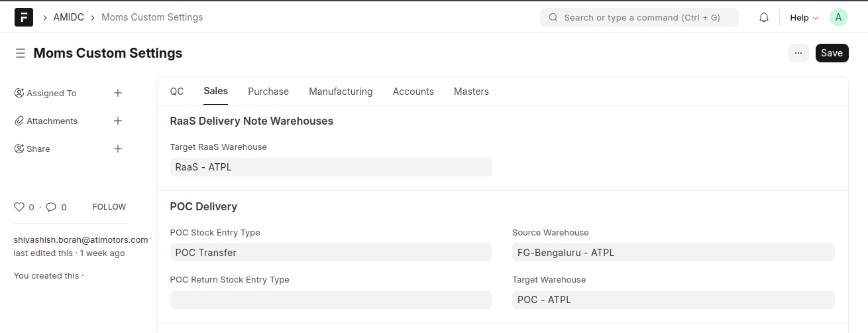Navigate to AMIDC breadcrumb

click(68, 17)
